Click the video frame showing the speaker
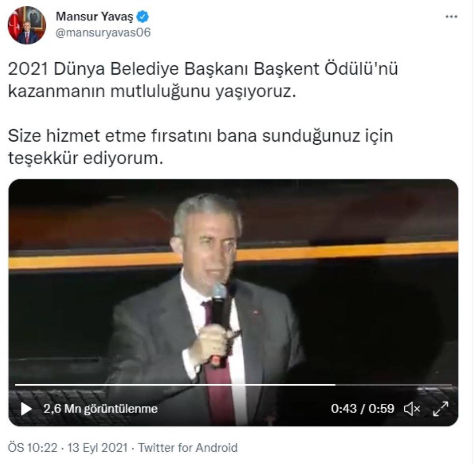The width and height of the screenshot is (476, 464). coord(233,303)
